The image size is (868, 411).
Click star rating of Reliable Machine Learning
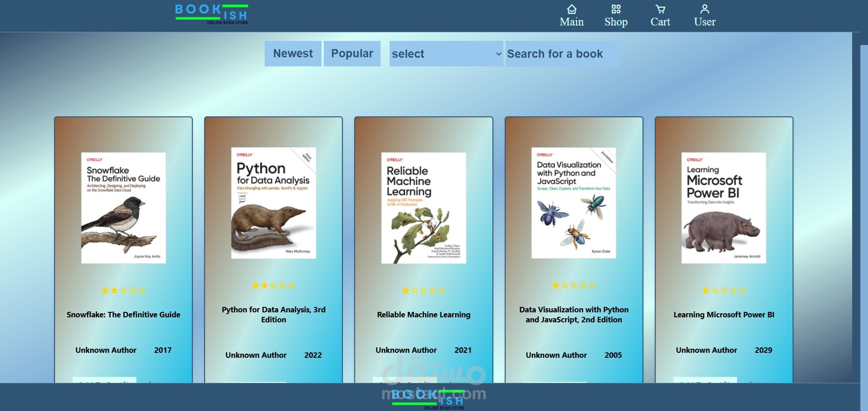tap(424, 291)
